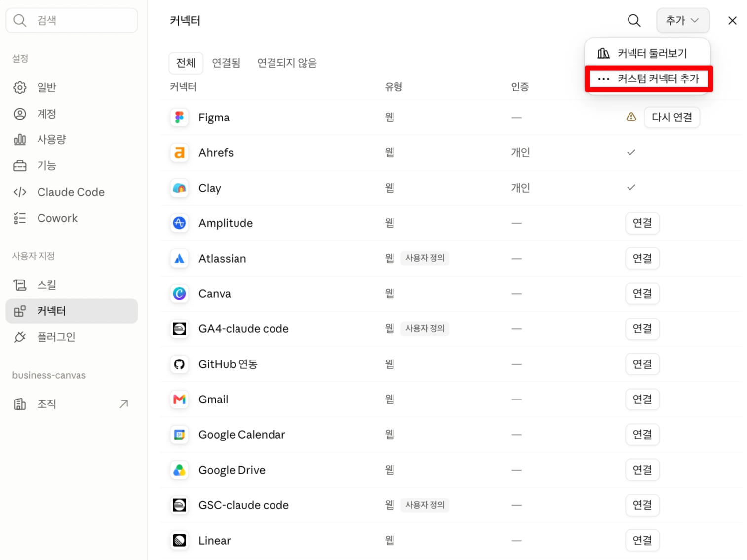Switch to the 연결되지 않음 tab

pyautogui.click(x=287, y=63)
